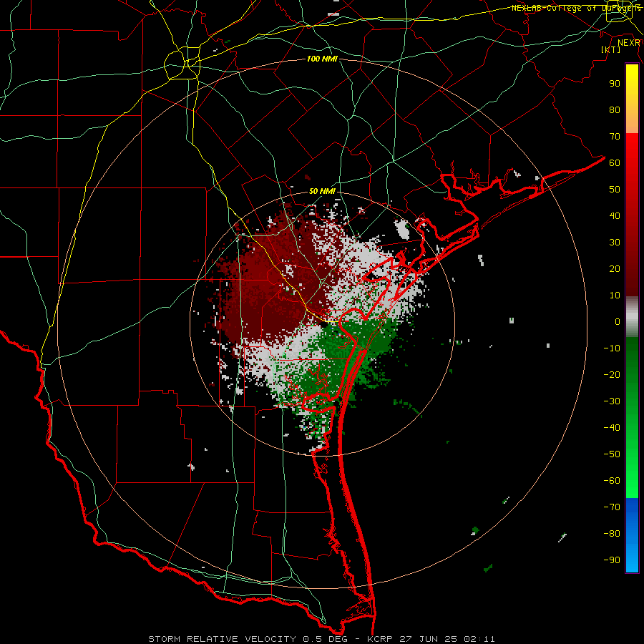Click the STORM RELATIVE VELOCITY caption text
The height and width of the screenshot is (644, 644).
pyautogui.click(x=223, y=639)
